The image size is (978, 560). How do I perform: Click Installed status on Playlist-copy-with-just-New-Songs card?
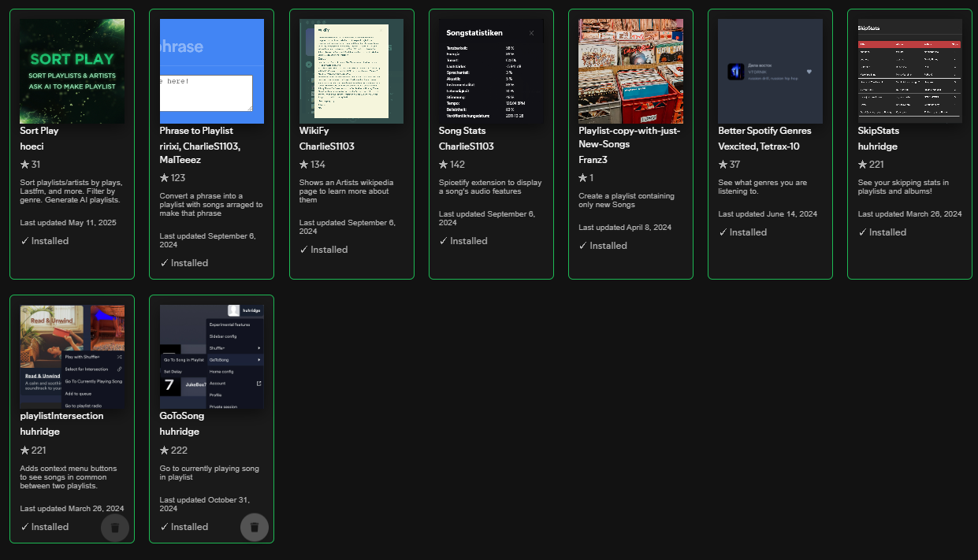(x=603, y=246)
